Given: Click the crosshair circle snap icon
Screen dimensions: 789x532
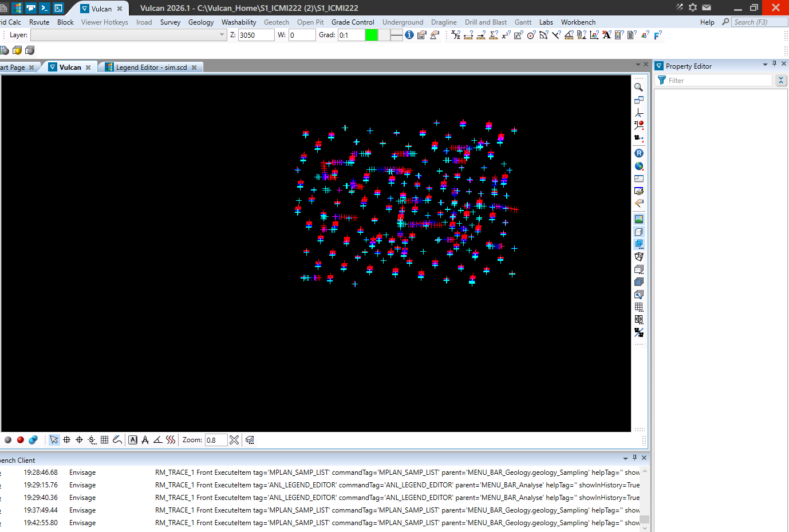Looking at the screenshot, I should coord(79,440).
